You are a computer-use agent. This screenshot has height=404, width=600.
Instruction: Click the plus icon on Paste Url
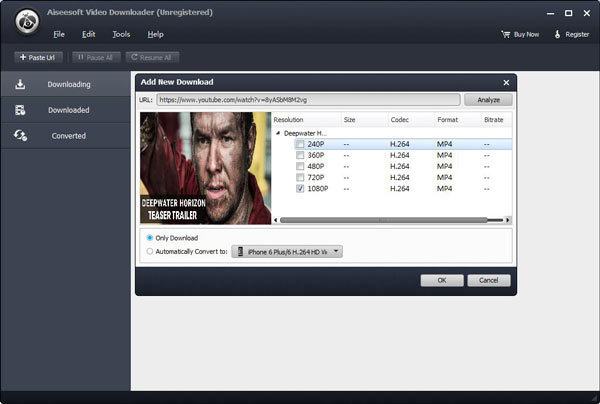(23, 57)
